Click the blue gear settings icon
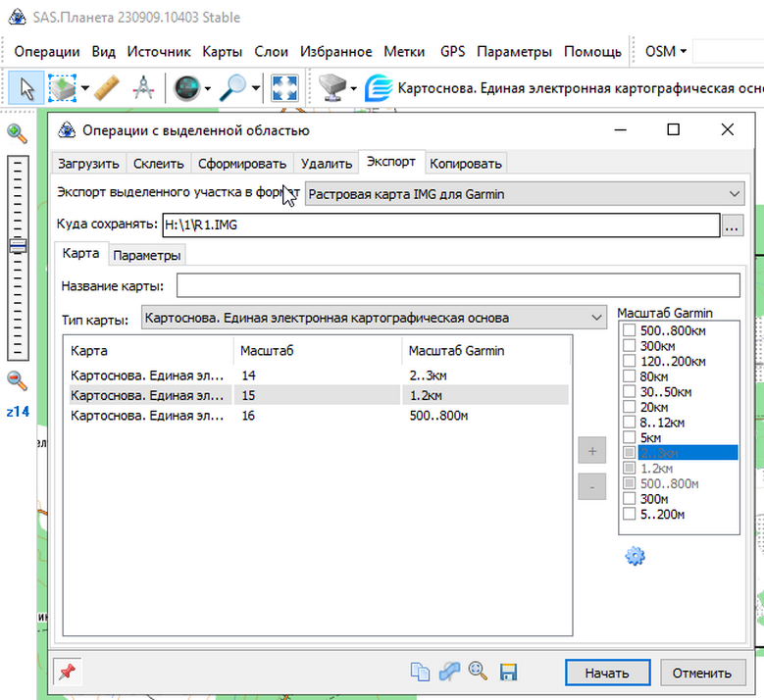Viewport: 764px width, 700px height. (x=635, y=556)
